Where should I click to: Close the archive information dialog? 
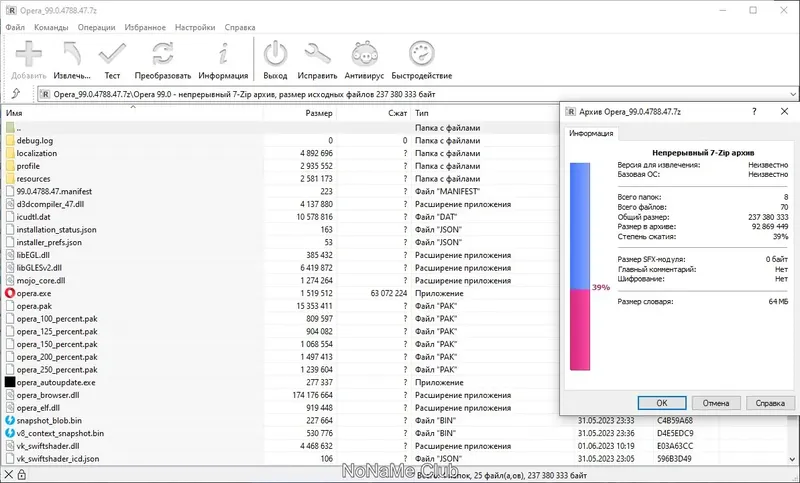[x=784, y=111]
